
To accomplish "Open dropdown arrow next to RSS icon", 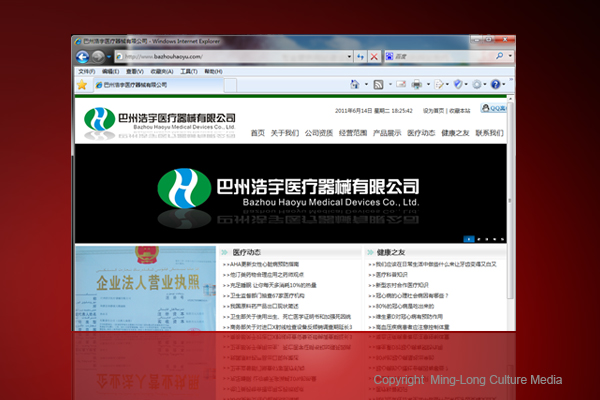I will click(x=390, y=84).
